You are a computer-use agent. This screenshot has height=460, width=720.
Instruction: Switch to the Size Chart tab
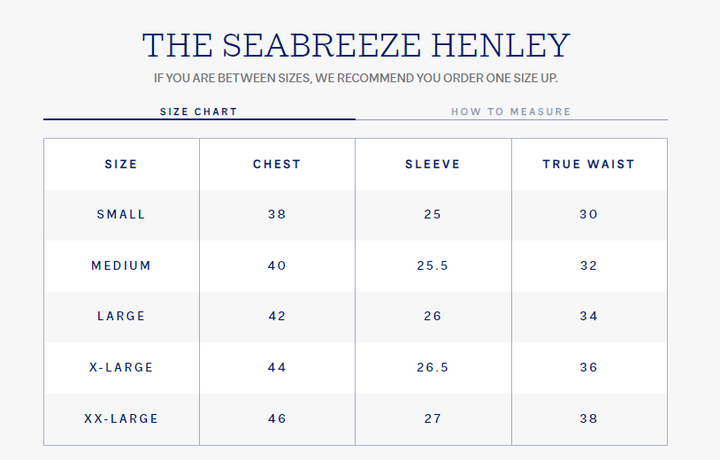pyautogui.click(x=199, y=111)
